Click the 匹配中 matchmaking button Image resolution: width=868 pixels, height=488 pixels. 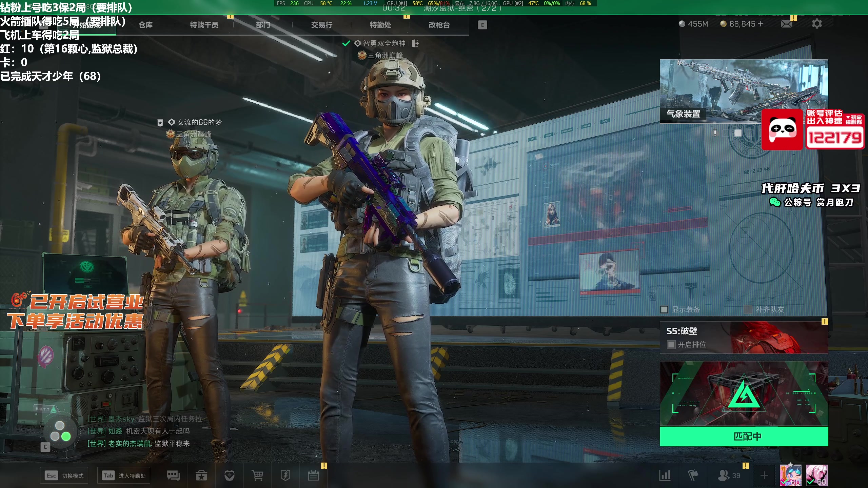point(744,436)
